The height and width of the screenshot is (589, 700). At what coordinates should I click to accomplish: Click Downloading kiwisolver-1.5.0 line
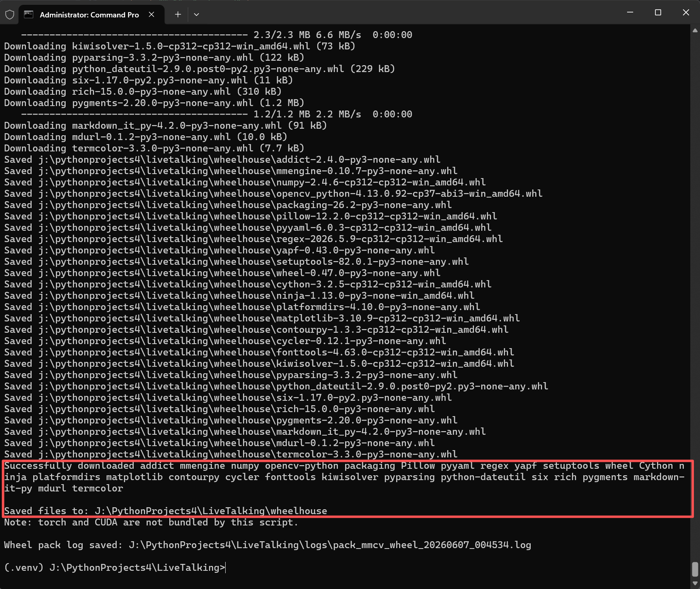click(179, 46)
